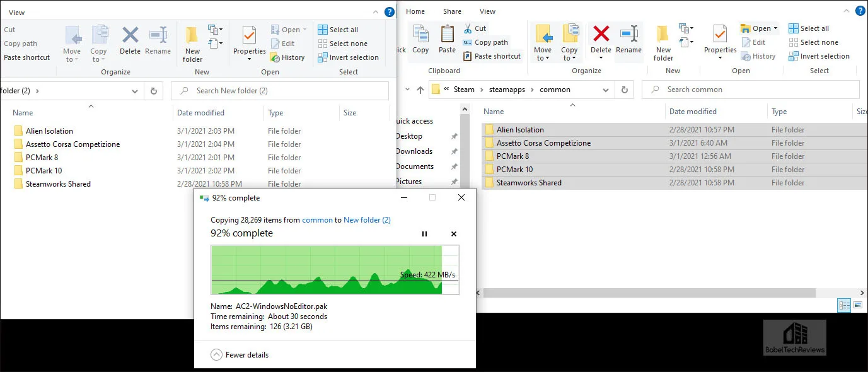868x372 pixels.
Task: Click Rename in right window ribbon
Action: tap(628, 39)
